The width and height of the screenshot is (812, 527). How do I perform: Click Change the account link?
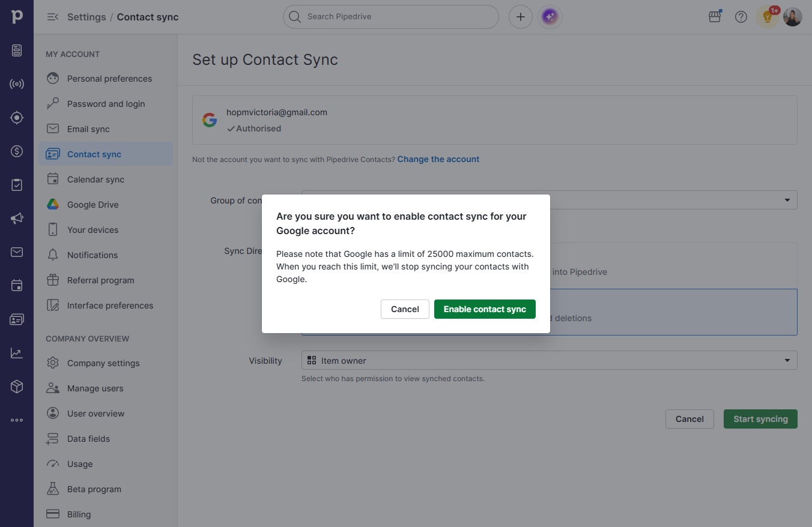point(438,159)
